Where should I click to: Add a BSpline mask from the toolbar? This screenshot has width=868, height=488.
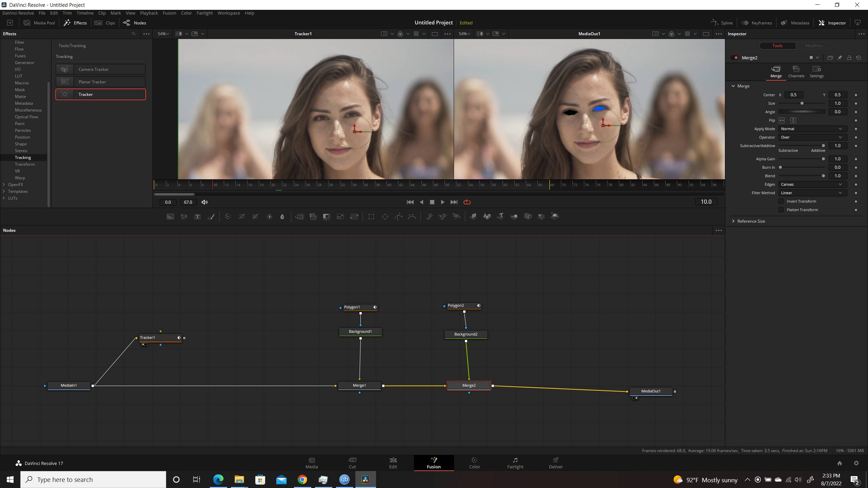coord(412,217)
